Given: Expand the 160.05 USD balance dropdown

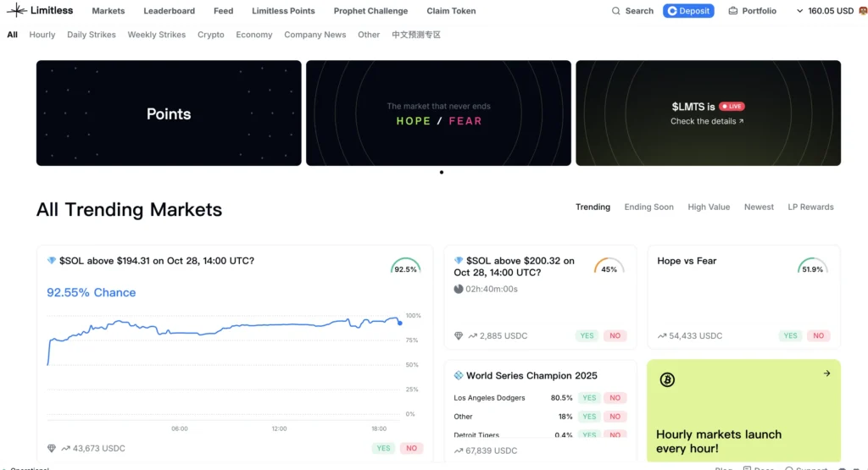Looking at the screenshot, I should 825,11.
